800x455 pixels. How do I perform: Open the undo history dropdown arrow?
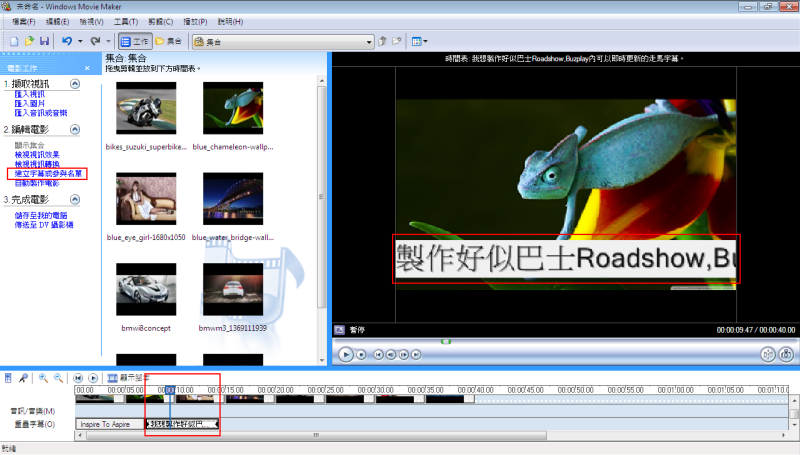pyautogui.click(x=80, y=41)
